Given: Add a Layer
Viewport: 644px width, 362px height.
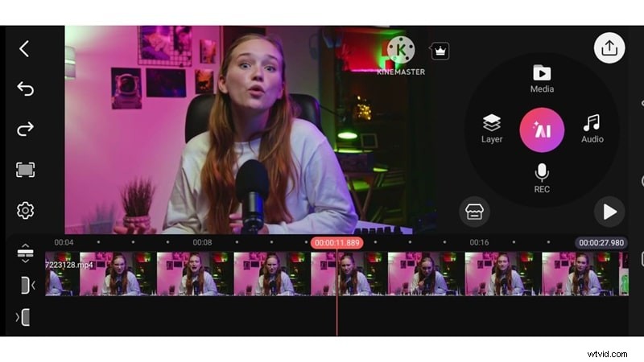Looking at the screenshot, I should pyautogui.click(x=492, y=129).
